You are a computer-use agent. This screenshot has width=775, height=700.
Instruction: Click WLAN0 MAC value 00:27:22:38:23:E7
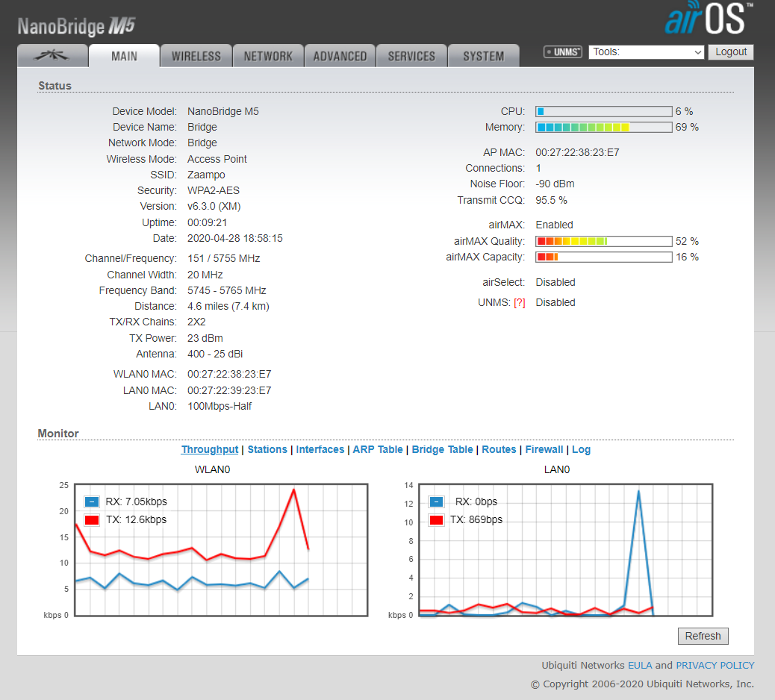pyautogui.click(x=229, y=375)
